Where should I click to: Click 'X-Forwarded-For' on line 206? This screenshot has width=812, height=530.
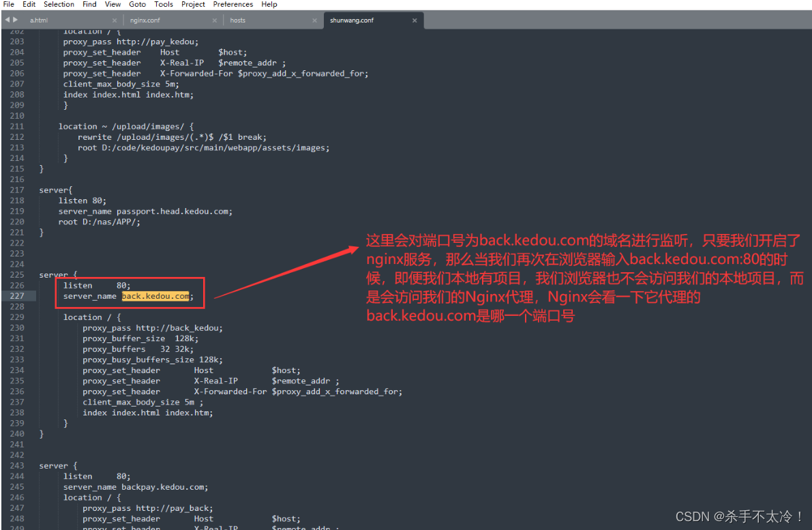[x=196, y=74]
